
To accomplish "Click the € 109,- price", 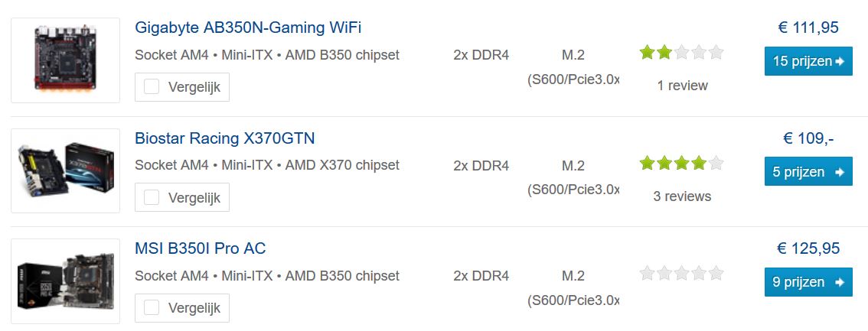I will (x=808, y=138).
